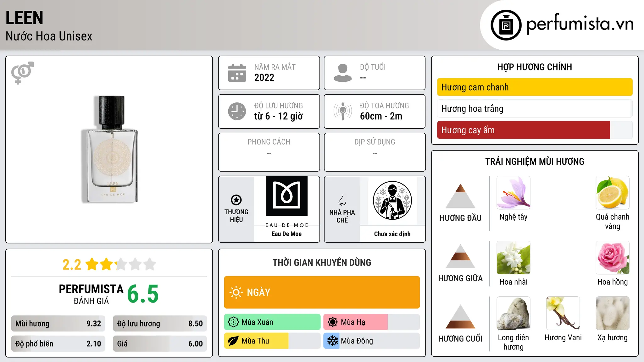Click the Phong cách card
The width and height of the screenshot is (644, 362).
(x=269, y=152)
